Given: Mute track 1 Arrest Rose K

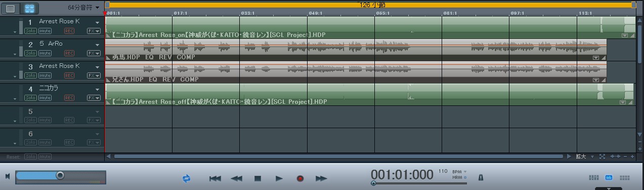Looking at the screenshot, I should coord(45,31).
